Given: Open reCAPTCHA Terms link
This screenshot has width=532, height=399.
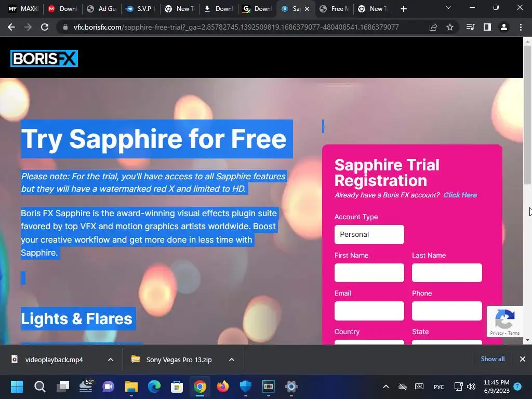Looking at the screenshot, I should tap(514, 333).
